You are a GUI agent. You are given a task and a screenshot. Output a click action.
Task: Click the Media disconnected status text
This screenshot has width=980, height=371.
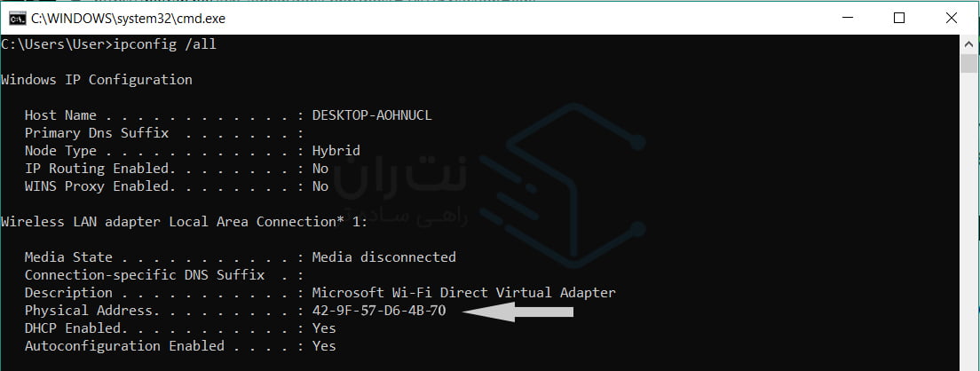383,257
